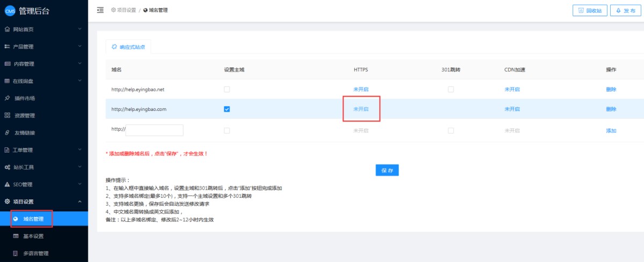The height and width of the screenshot is (262, 644).
Task: Click 未开启 HTTPS link for help.eyingbao.com
Action: pyautogui.click(x=361, y=109)
